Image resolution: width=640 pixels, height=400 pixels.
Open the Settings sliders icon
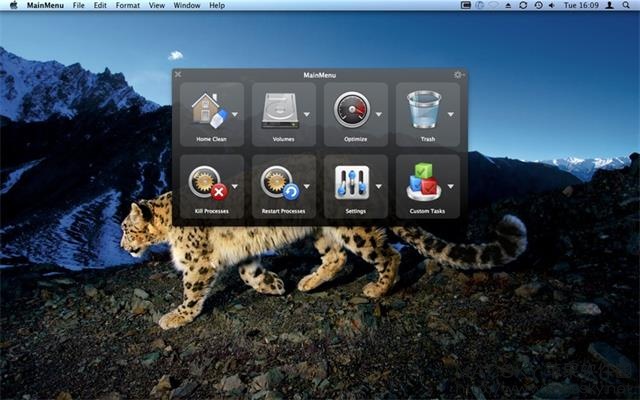(352, 183)
